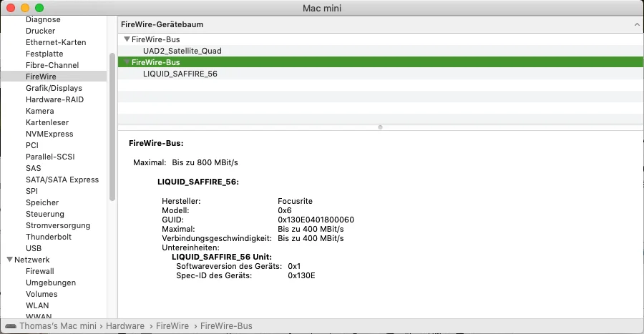Open Grafik/Displays sidebar entry
Viewport: 644px width, 334px height.
(x=54, y=88)
